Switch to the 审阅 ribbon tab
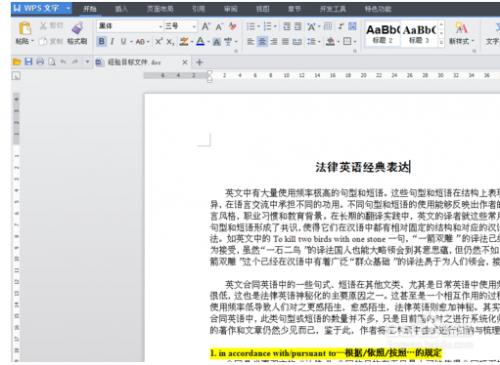500x365 pixels. (x=231, y=9)
